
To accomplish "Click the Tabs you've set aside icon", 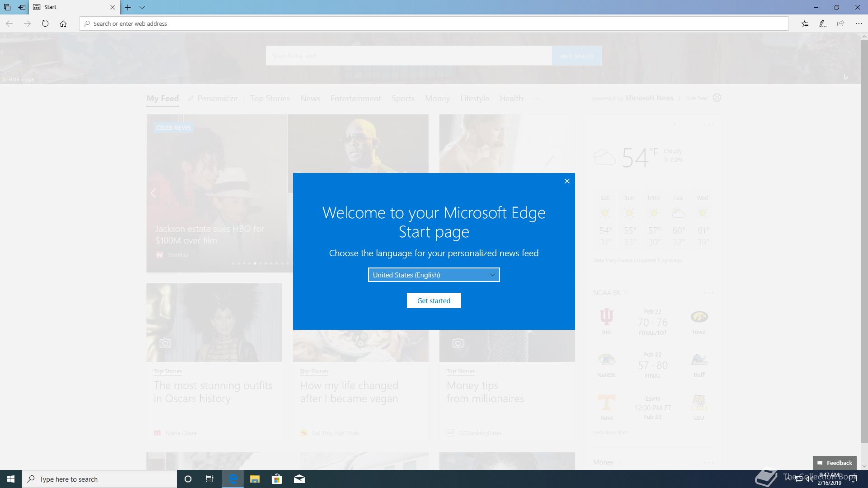I will pyautogui.click(x=7, y=7).
